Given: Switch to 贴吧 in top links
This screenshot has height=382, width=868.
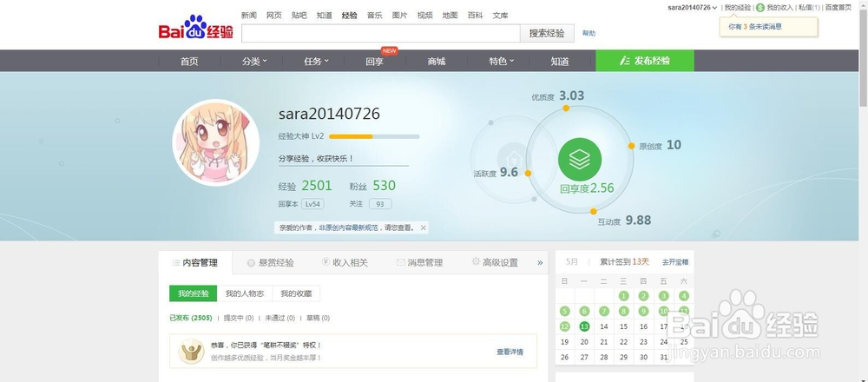Looking at the screenshot, I should pyautogui.click(x=299, y=16).
